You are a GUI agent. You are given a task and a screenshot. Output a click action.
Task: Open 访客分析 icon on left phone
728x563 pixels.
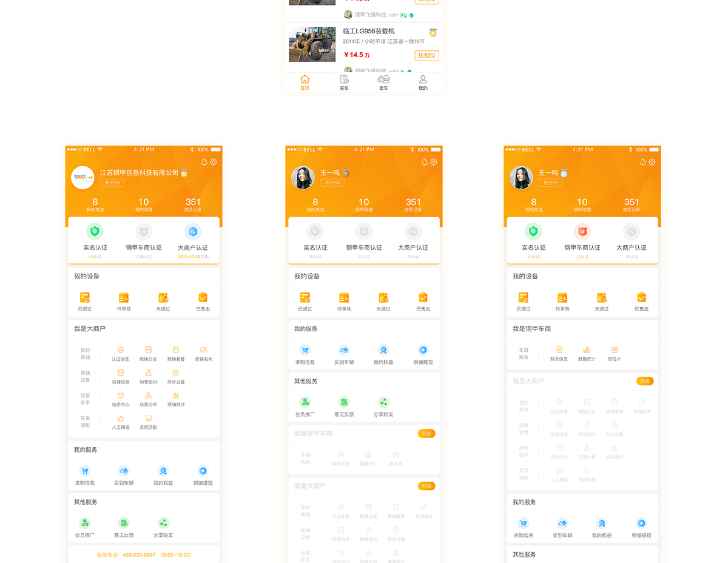click(x=148, y=396)
